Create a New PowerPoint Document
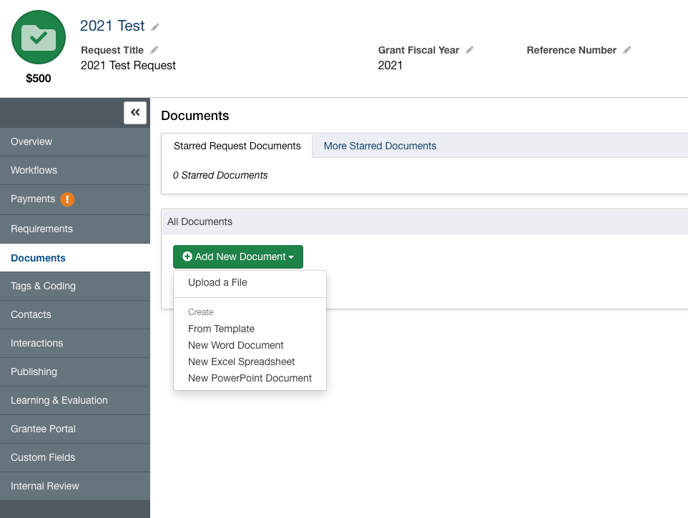Viewport: 688px width, 518px height. point(250,378)
